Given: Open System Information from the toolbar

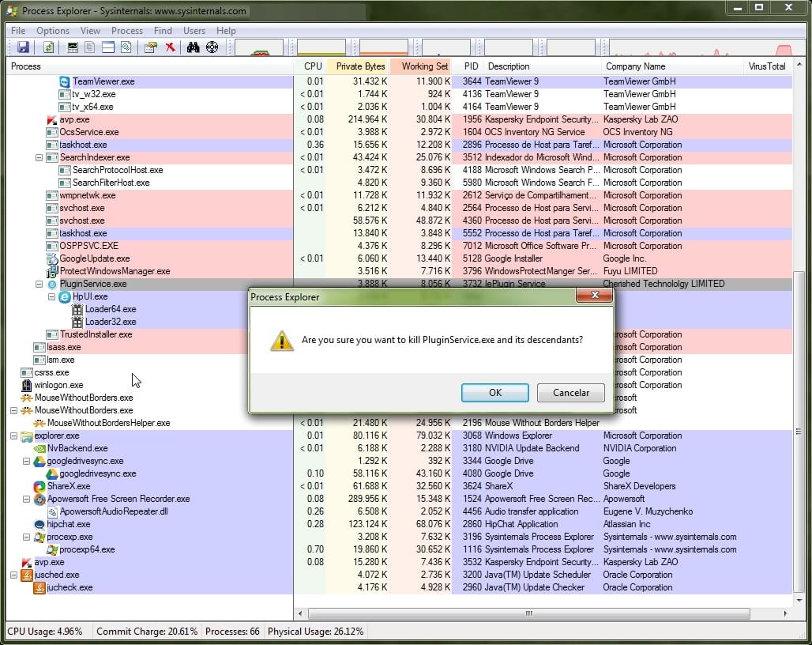Looking at the screenshot, I should 73,47.
